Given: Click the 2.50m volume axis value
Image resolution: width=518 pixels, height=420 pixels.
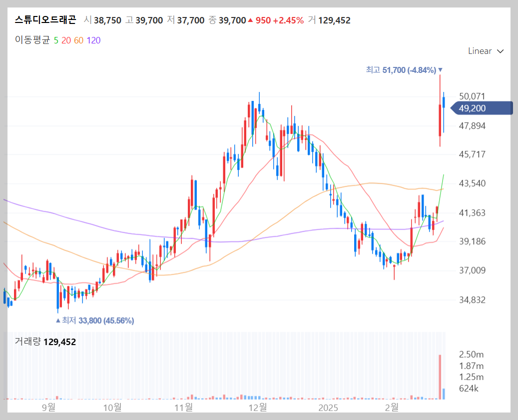Looking at the screenshot, I should tap(471, 355).
